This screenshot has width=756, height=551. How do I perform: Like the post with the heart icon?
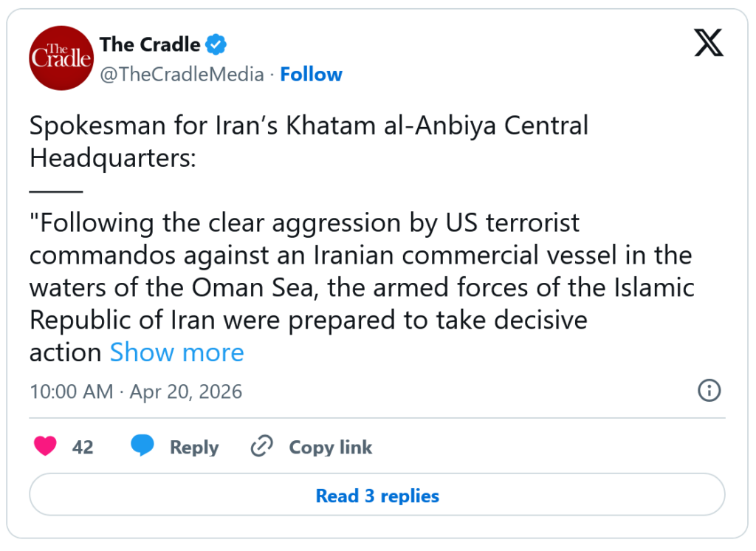[45, 447]
